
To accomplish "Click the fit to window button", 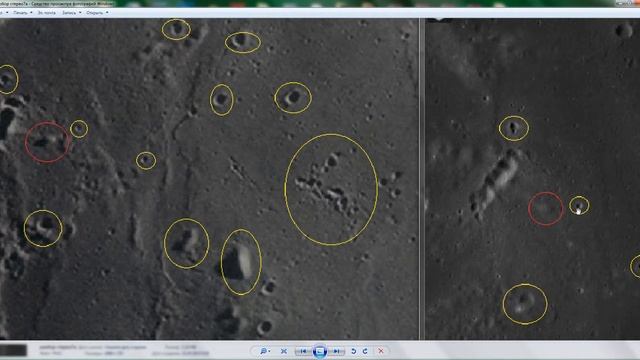I will (x=284, y=351).
